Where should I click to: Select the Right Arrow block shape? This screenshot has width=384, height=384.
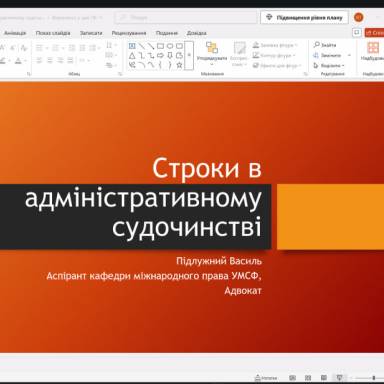point(160,55)
